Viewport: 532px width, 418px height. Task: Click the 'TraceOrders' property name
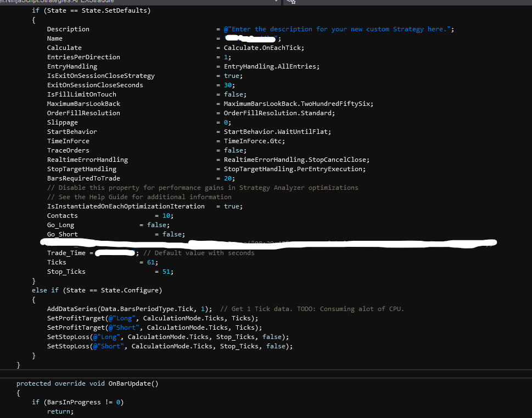pos(68,150)
